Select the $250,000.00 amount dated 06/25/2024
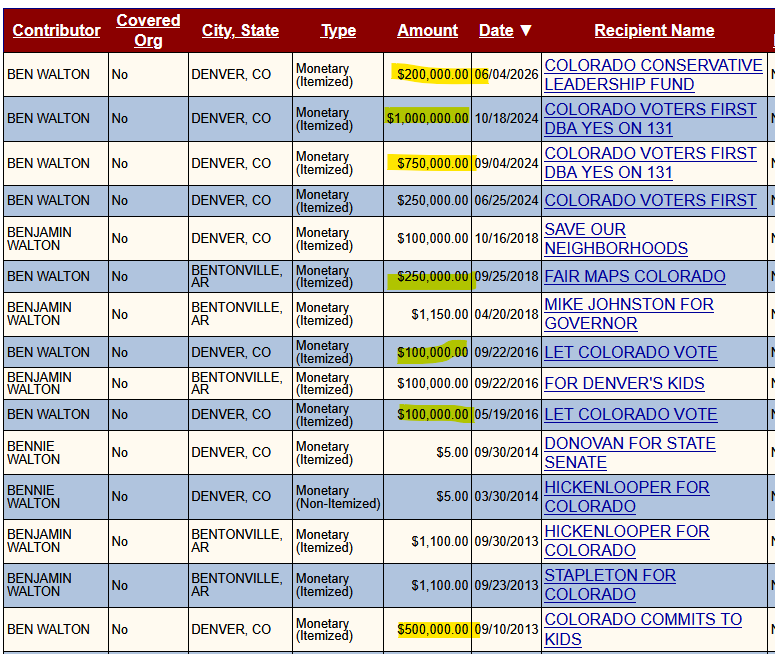The width and height of the screenshot is (775, 654). pos(428,200)
